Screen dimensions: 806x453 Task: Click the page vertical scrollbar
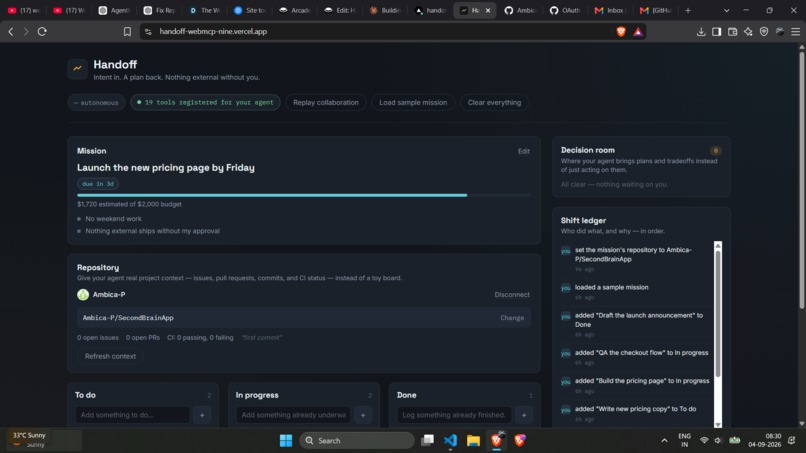tap(801, 178)
